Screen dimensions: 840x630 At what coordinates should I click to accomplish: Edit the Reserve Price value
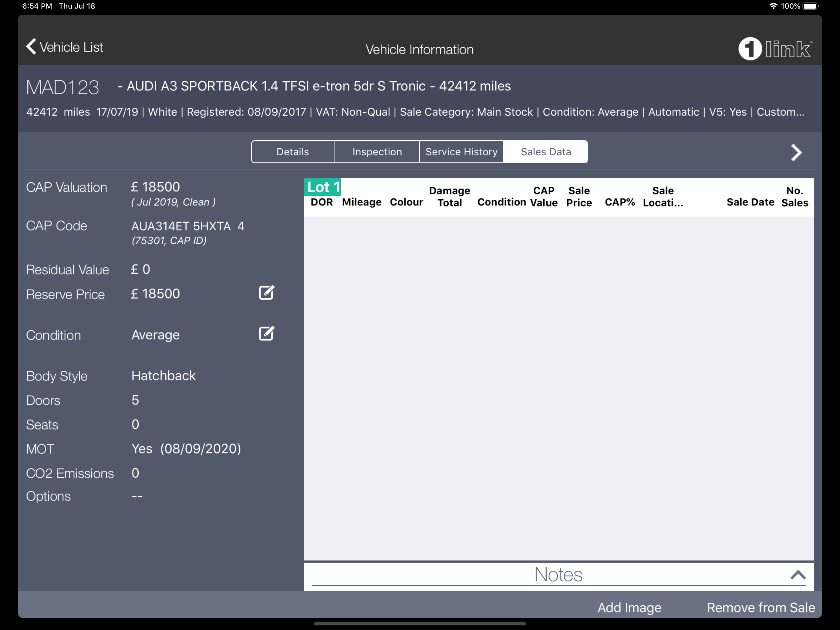267,293
